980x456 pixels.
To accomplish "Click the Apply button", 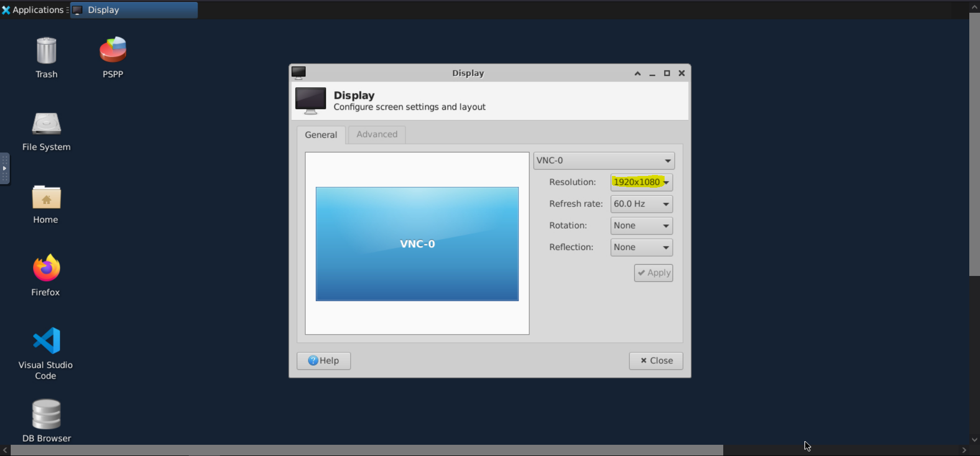I will [x=653, y=273].
